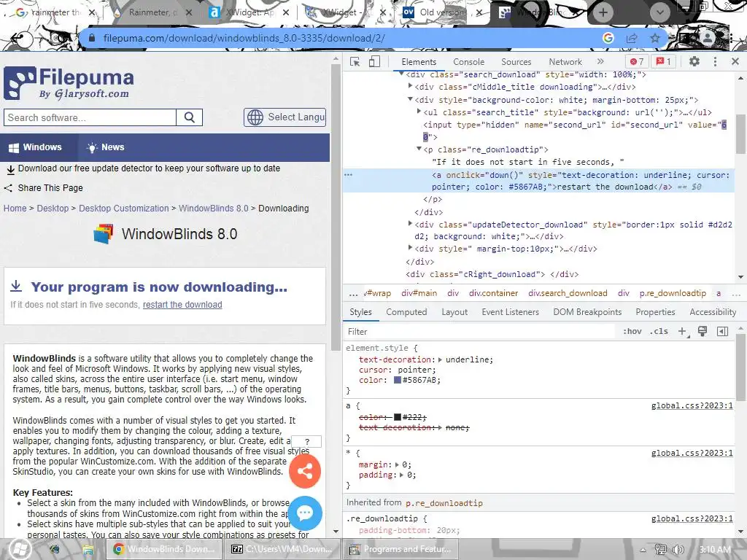747x560 pixels.
Task: Select div.container in the breadcrumb bar
Action: click(493, 293)
